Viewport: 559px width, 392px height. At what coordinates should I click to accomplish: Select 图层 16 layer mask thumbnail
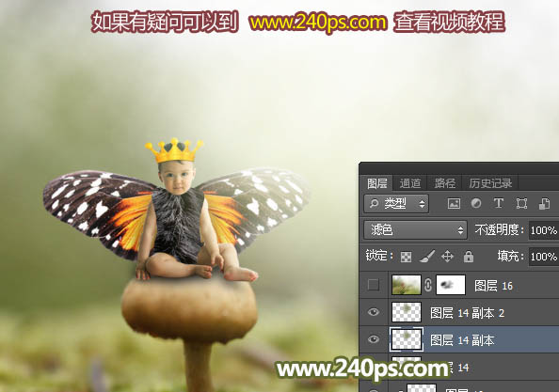[451, 285]
